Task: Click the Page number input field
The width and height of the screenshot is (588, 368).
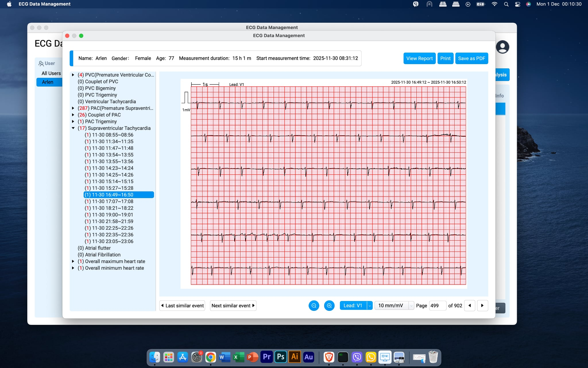Action: point(437,306)
